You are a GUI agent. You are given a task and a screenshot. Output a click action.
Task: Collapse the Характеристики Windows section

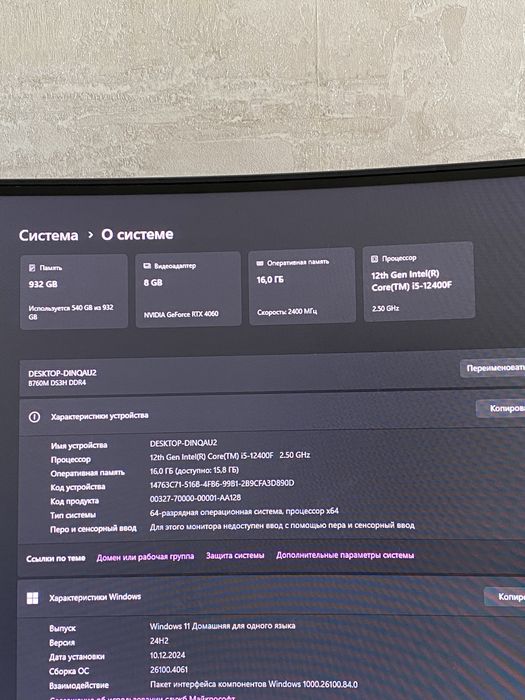pos(271,597)
